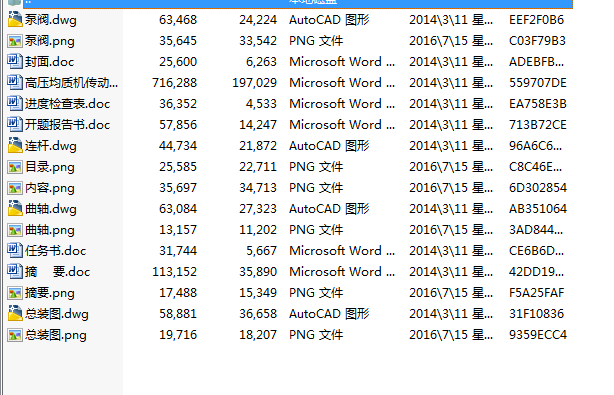Click the 高压均质机传动 Word document icon
614x395 pixels.
(15, 83)
